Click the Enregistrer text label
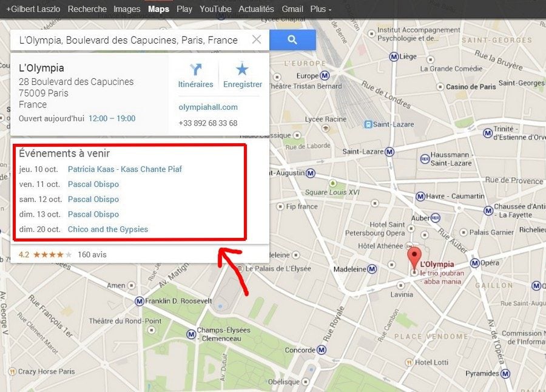 click(x=243, y=84)
